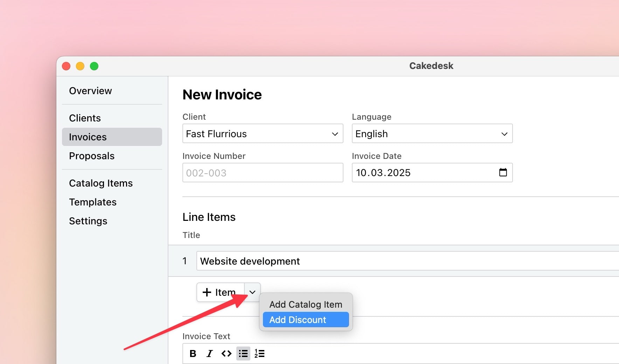This screenshot has height=364, width=619.
Task: Toggle the bulleted list button
Action: 243,353
